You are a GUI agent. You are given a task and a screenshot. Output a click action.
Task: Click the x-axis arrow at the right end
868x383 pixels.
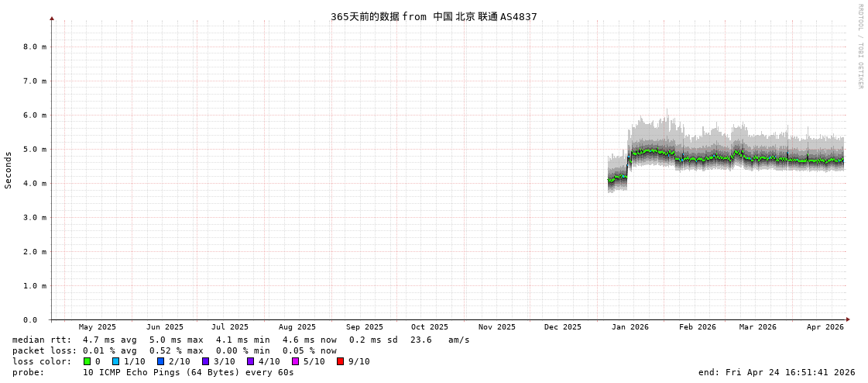tap(848, 319)
